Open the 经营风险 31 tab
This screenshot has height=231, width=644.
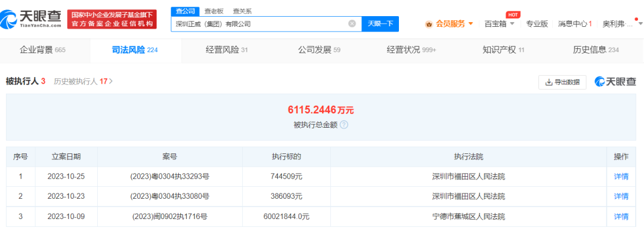click(227, 50)
